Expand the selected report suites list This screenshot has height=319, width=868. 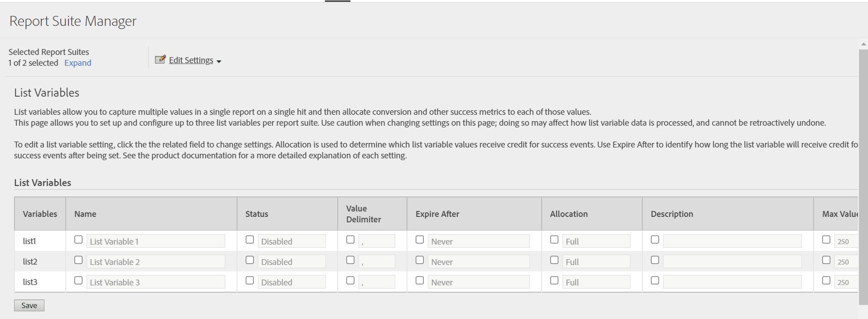pos(78,63)
